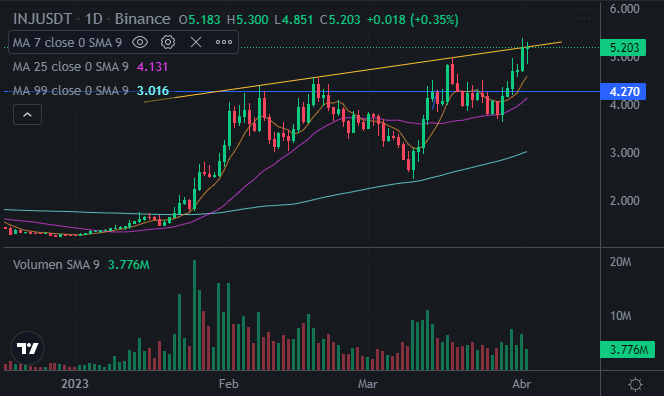Click the 4.000 price scale label
664x396 pixels.
click(624, 105)
